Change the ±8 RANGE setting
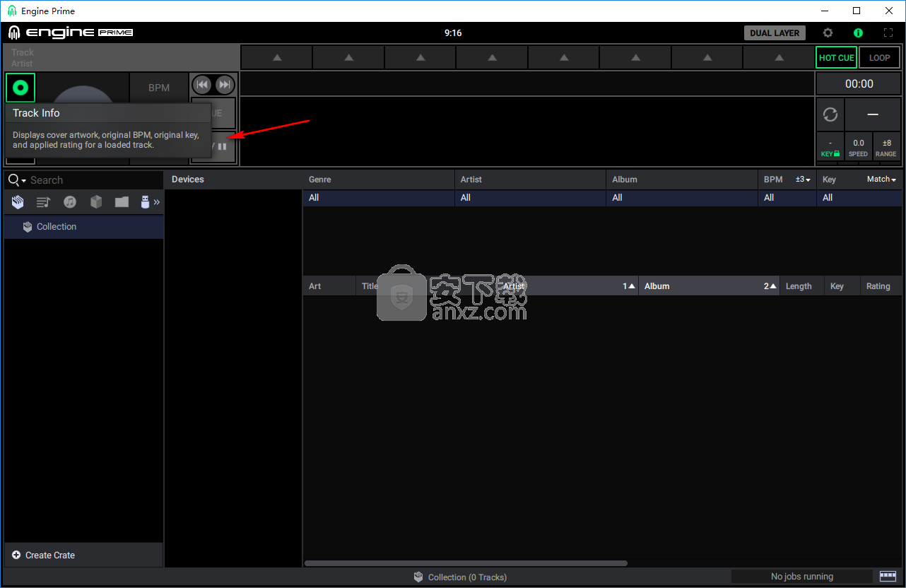This screenshot has height=588, width=906. (x=886, y=148)
